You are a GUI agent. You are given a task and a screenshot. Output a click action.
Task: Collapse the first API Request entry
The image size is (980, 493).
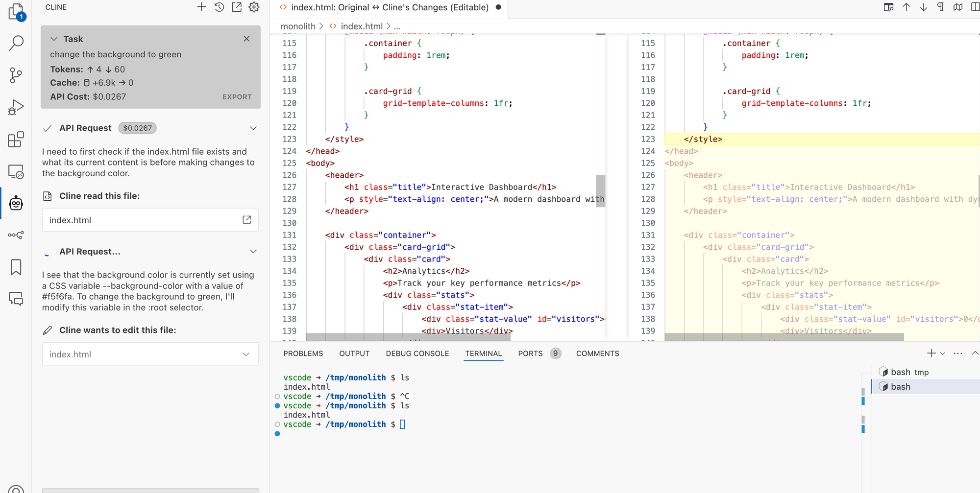coord(253,128)
